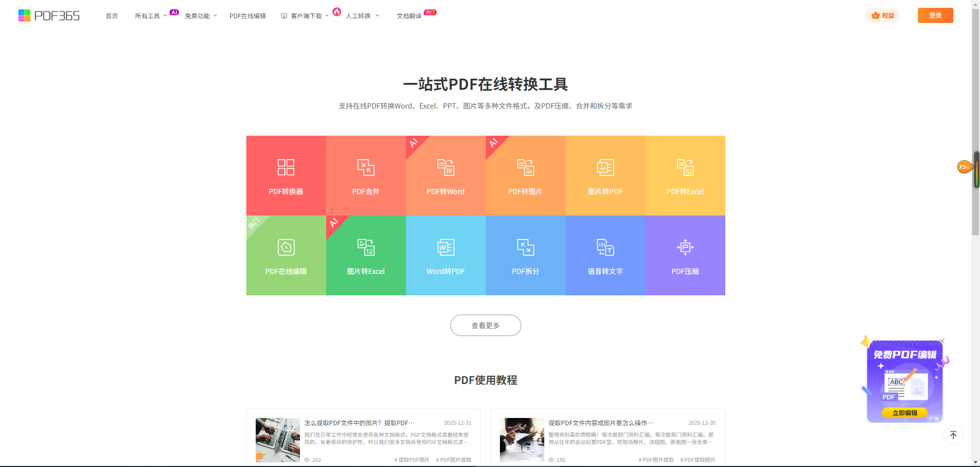Open the PDF拆分 split tool icon
This screenshot has height=467, width=980.
point(525,247)
